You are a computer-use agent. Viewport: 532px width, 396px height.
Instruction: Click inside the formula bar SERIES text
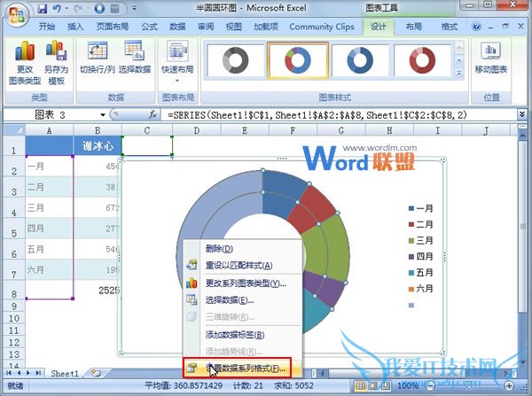pos(317,115)
